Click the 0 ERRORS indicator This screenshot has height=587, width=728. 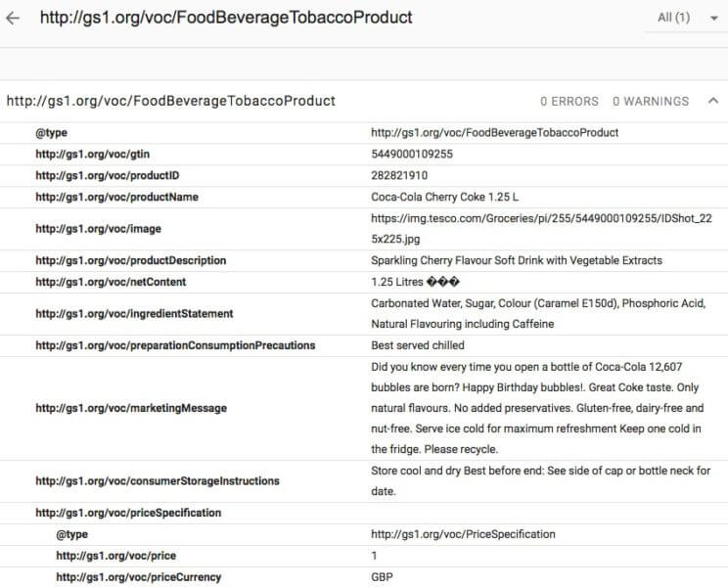tap(569, 101)
